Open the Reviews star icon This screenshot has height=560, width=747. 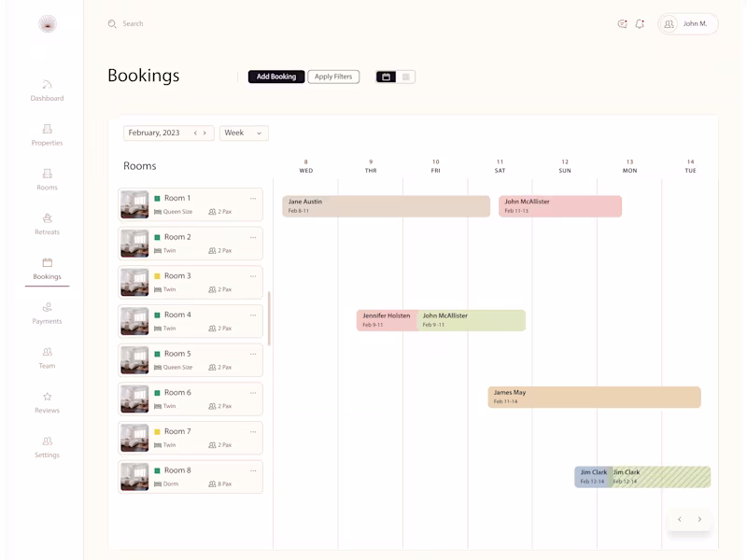(x=47, y=397)
